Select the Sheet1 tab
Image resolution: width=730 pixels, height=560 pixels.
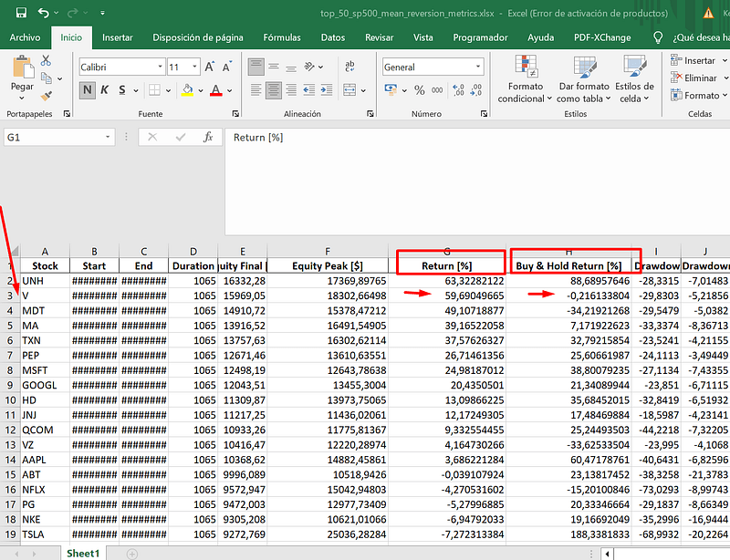point(83,554)
